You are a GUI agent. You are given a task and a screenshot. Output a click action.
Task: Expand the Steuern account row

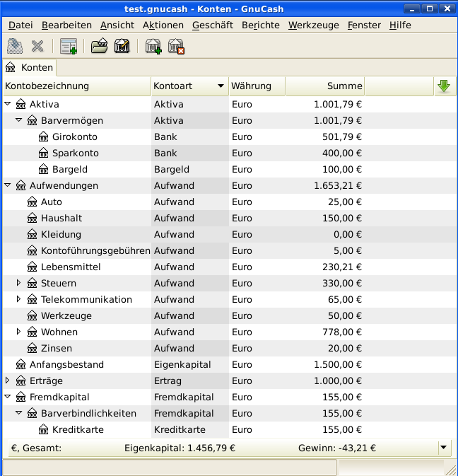coord(19,283)
